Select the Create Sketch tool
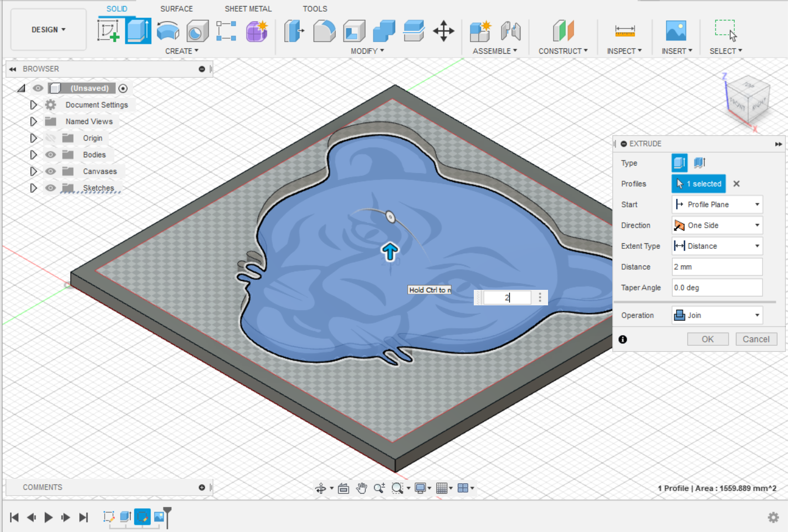788x532 pixels. click(108, 30)
